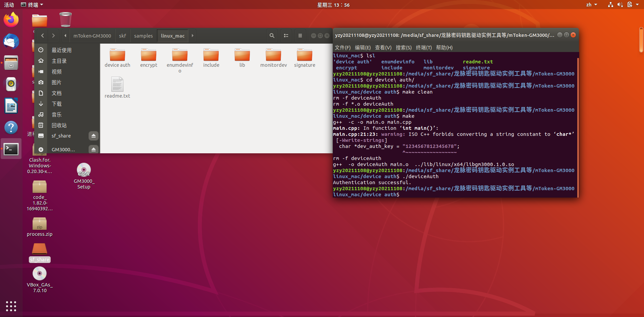Image resolution: width=644 pixels, height=317 pixels.
Task: Open terminal Help menu (帮助)
Action: 444,48
